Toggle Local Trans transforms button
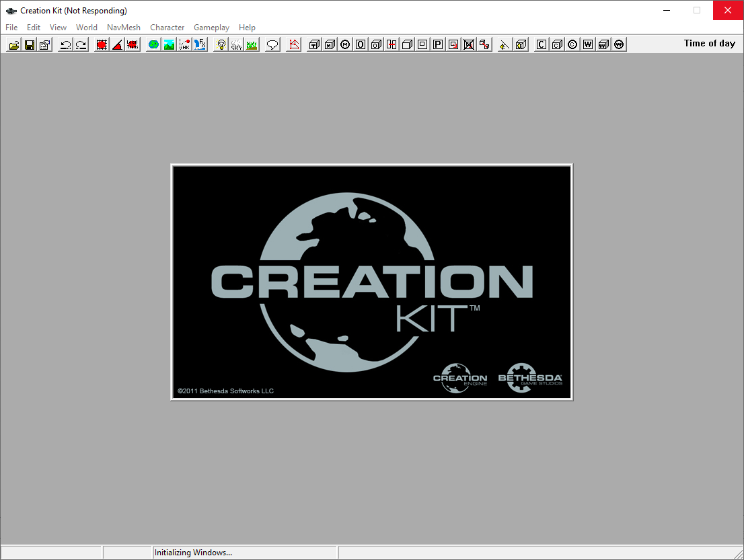This screenshot has height=560, width=744. pyautogui.click(x=133, y=44)
